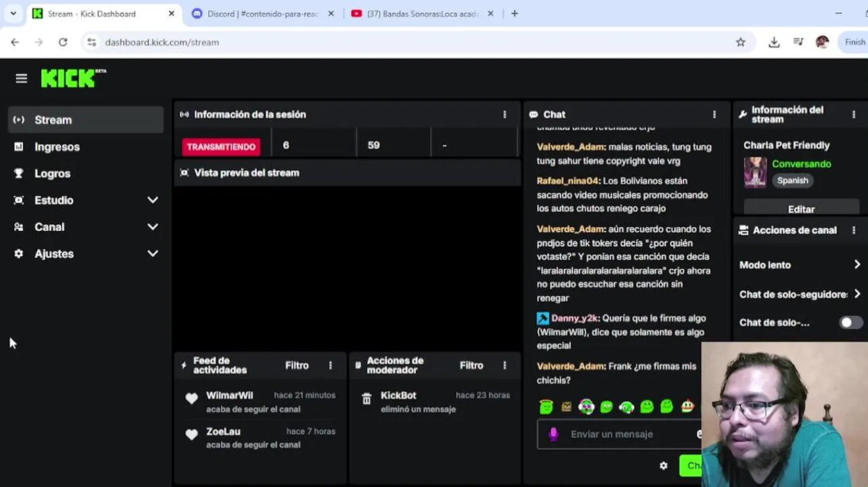Click the green Chat send button
This screenshot has width=868, height=487.
pos(691,465)
